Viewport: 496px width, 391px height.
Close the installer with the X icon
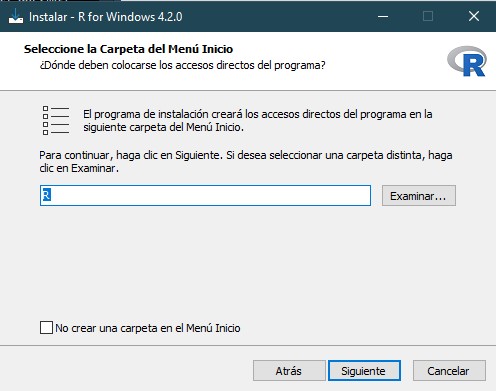tap(474, 16)
